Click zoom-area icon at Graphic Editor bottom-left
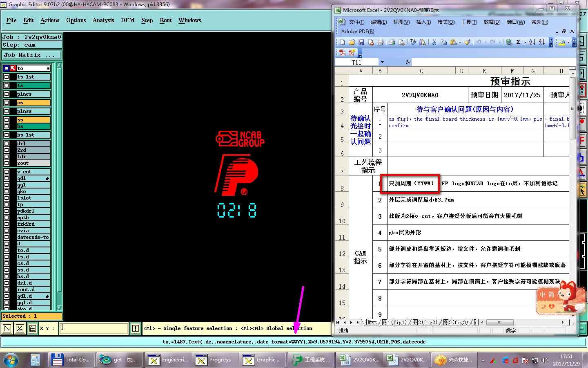The height and width of the screenshot is (368, 588). 7,328
